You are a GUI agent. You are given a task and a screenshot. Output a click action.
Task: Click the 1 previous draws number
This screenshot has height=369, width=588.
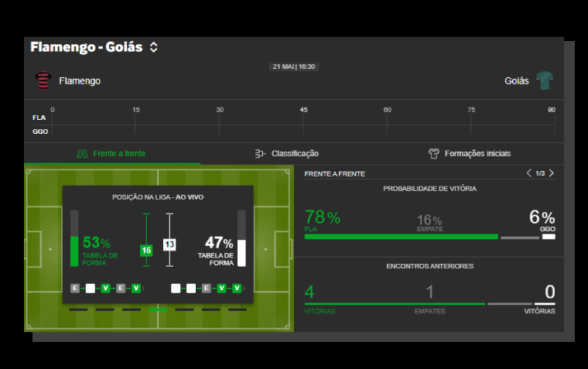tap(429, 292)
